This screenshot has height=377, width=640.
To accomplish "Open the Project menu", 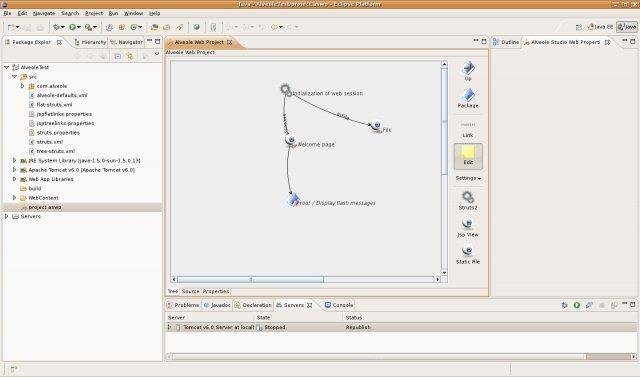I will 94,13.
